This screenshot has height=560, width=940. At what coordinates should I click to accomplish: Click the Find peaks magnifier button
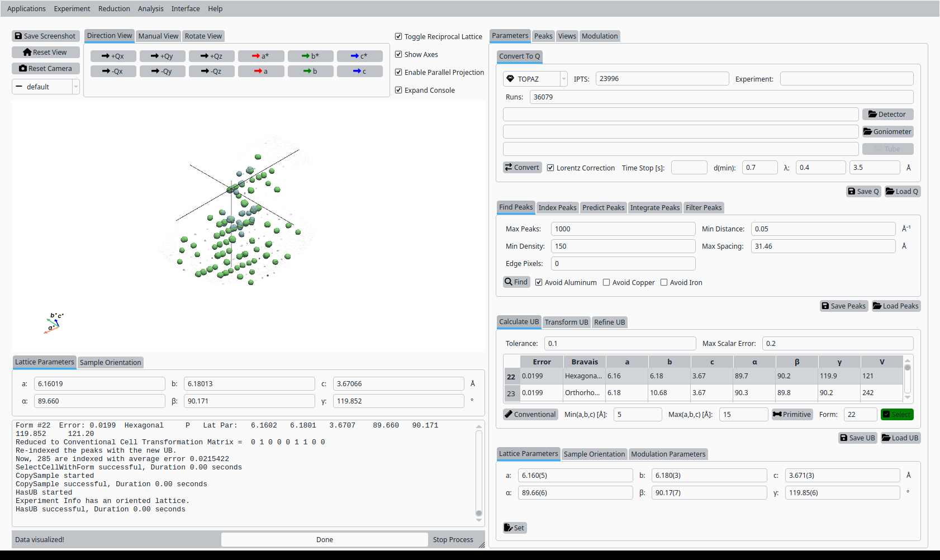[x=516, y=282]
